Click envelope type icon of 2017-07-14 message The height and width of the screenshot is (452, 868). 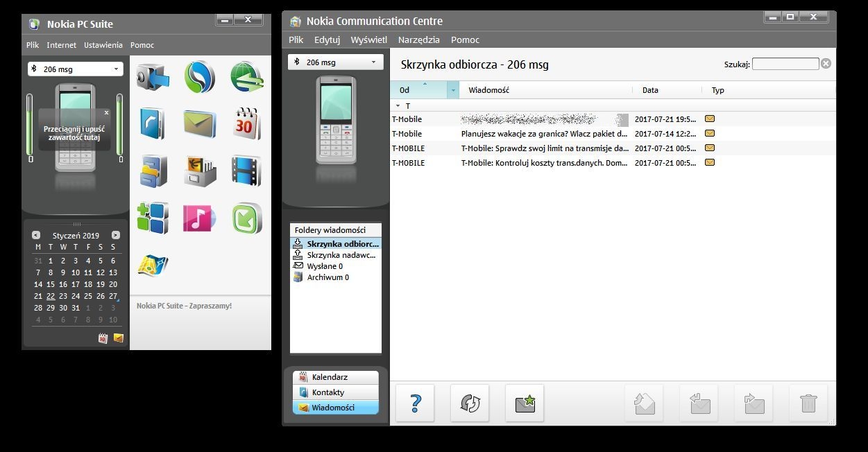tap(710, 133)
